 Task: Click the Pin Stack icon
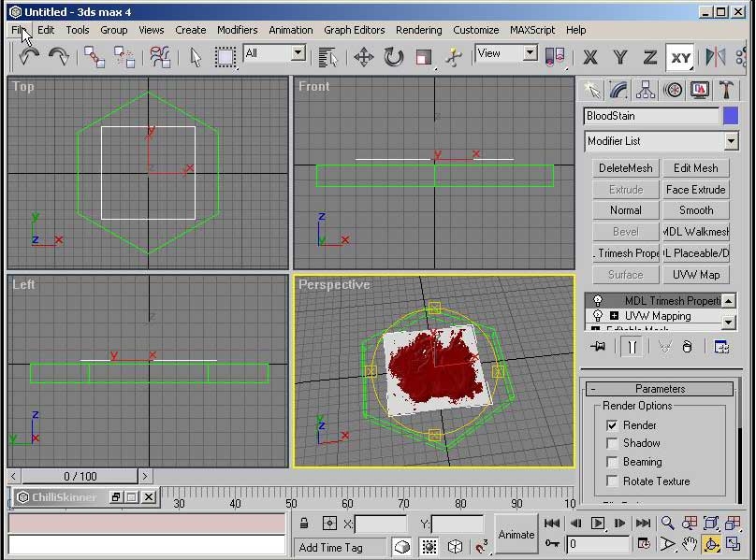pos(599,347)
